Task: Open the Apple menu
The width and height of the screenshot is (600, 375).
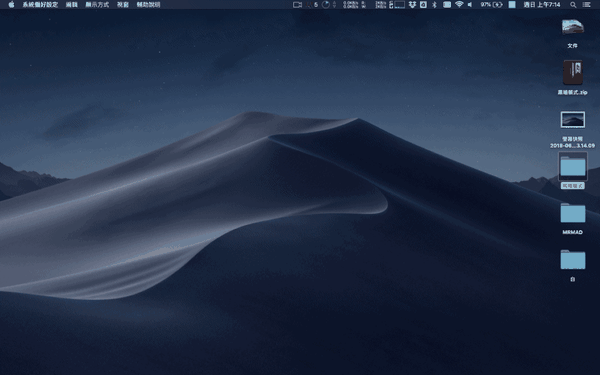Action: (x=11, y=5)
